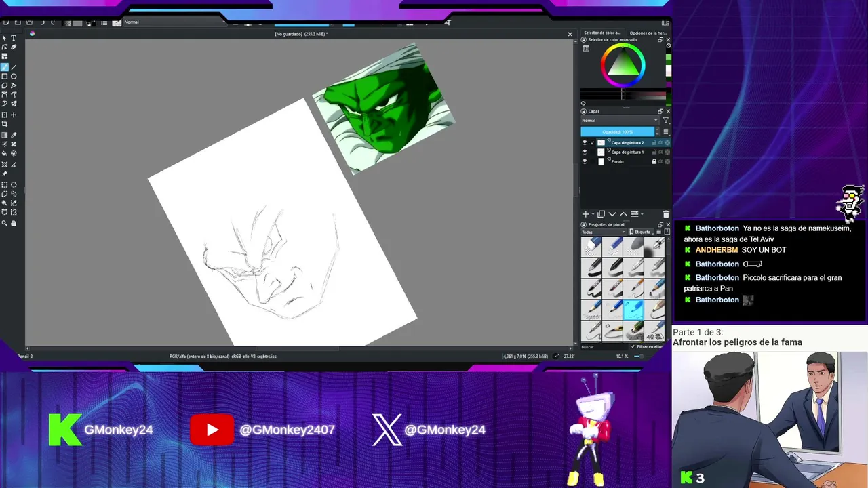The width and height of the screenshot is (868, 488).
Task: Move layer down with the arrow icon
Action: [x=612, y=214]
